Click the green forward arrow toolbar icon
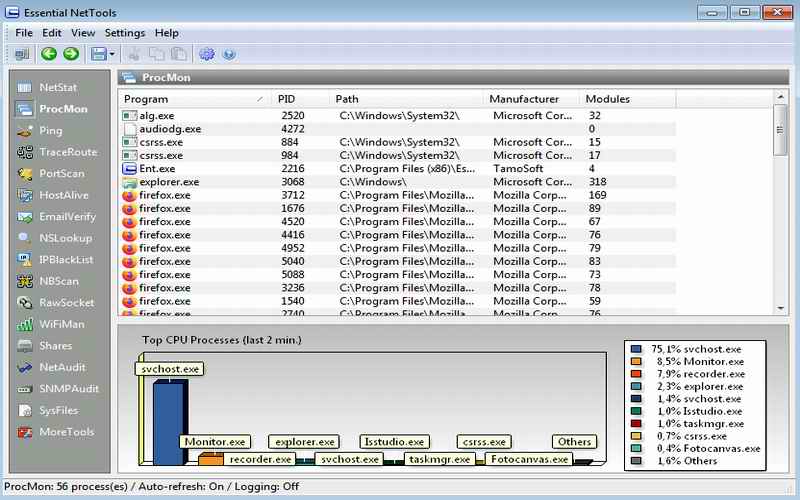Screen dimensions: 800x500 70,54
